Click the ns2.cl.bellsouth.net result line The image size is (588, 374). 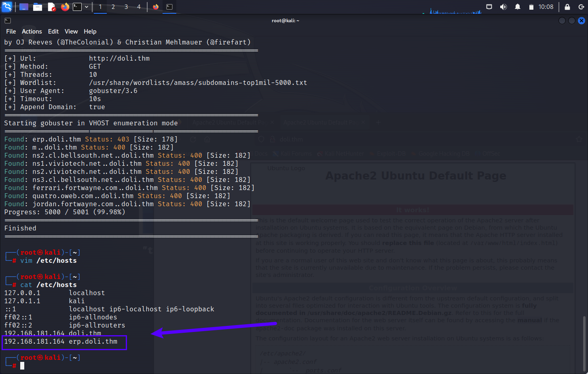[127, 155]
